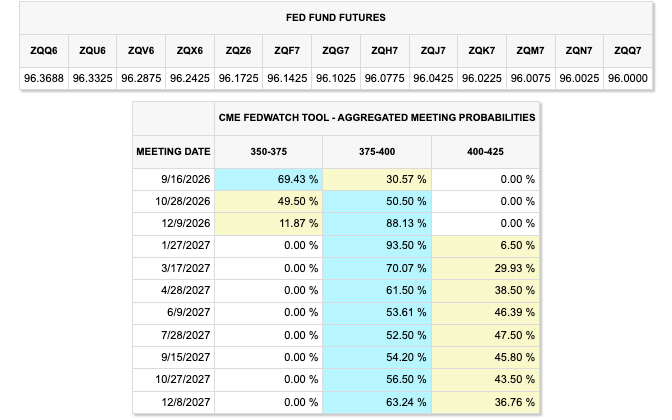Click the 69.43 % probability cell
The width and height of the screenshot is (672, 420).
[x=269, y=179]
